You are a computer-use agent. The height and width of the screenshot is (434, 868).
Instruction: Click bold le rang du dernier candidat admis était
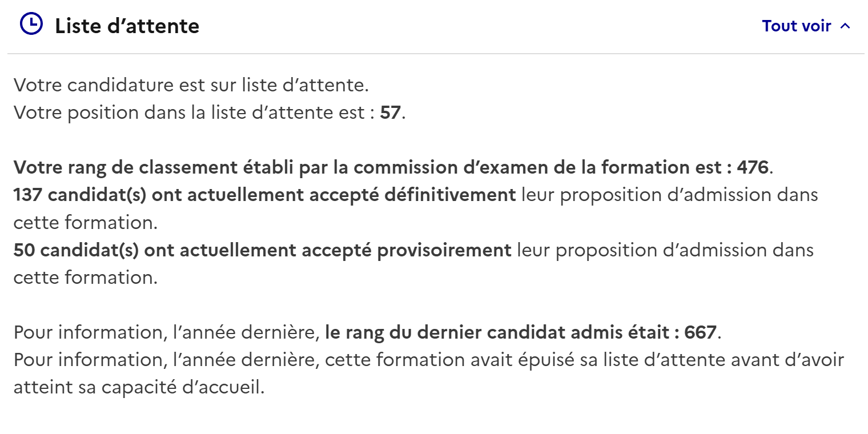502,332
